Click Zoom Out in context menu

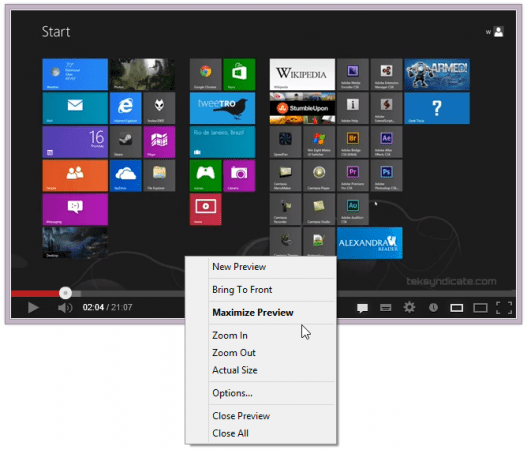pos(234,353)
